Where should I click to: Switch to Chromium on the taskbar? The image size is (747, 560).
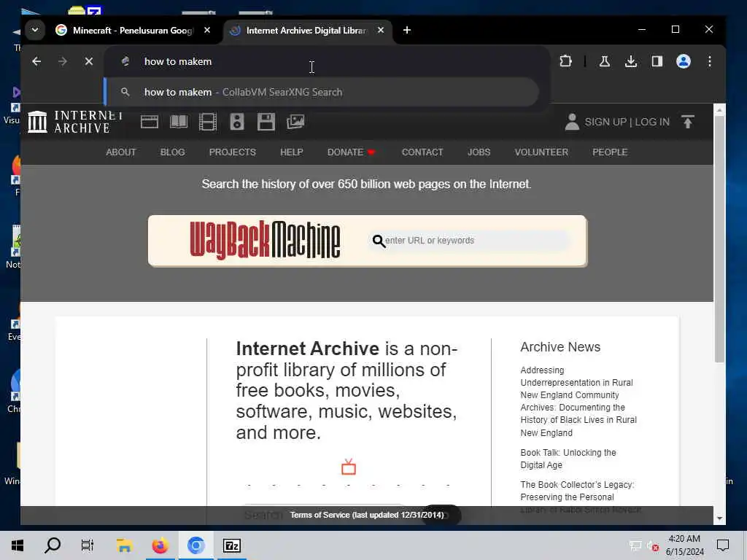point(196,545)
